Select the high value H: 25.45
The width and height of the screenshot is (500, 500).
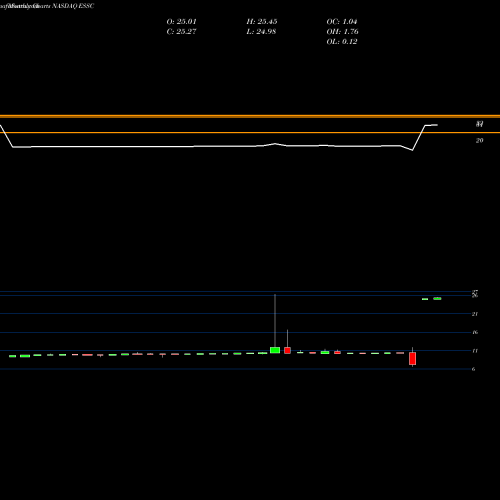tap(262, 22)
